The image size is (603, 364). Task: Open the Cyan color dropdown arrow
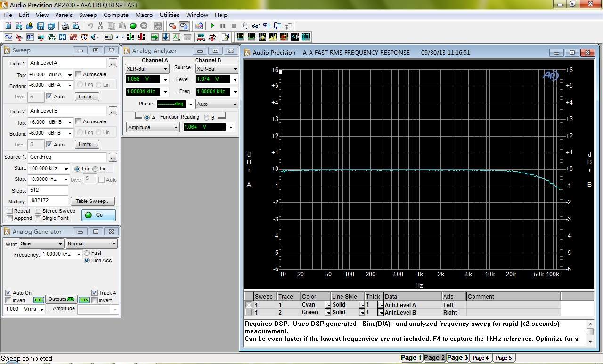click(x=328, y=305)
